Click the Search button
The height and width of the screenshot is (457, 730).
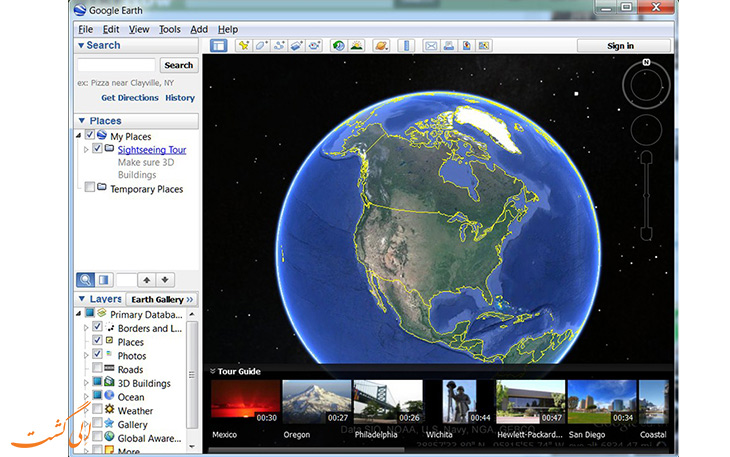point(179,65)
